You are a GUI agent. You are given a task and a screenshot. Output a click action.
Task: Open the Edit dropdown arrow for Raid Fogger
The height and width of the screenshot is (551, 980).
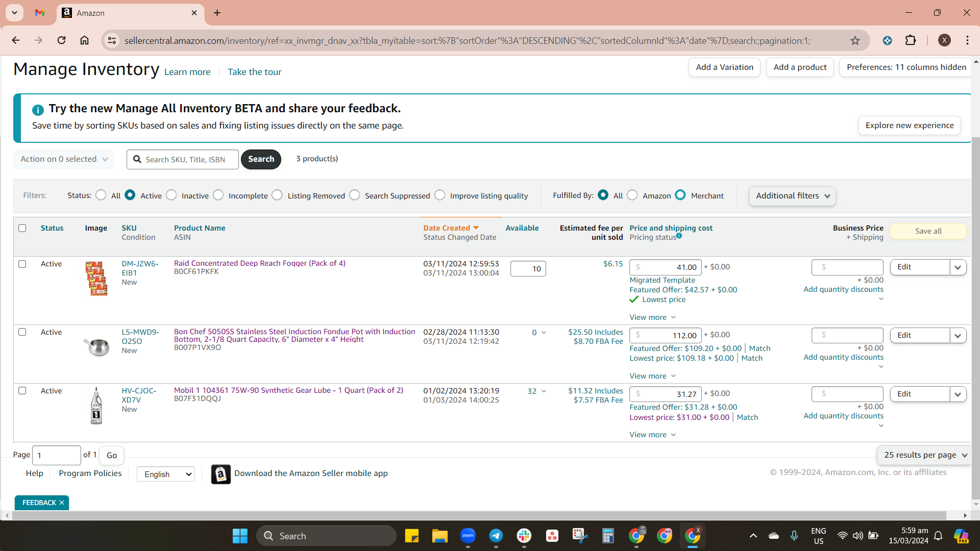958,267
